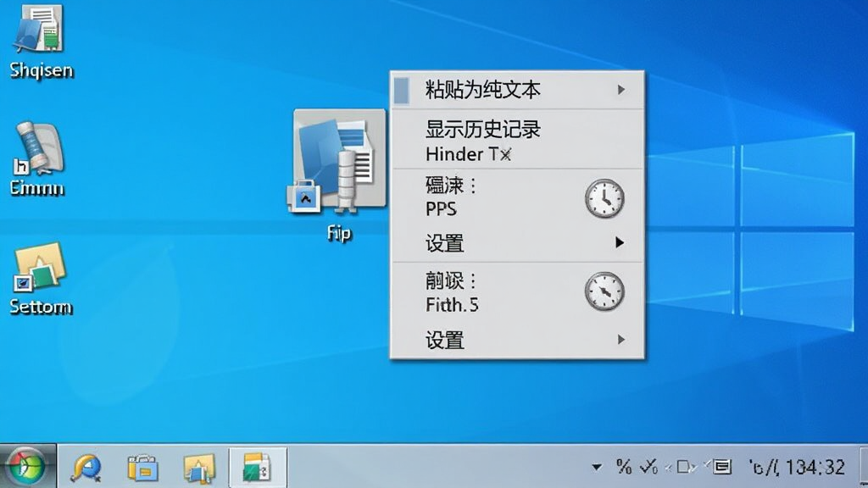Open the file explorer folder taskbar icon
This screenshot has width=868, height=488.
pyautogui.click(x=142, y=468)
